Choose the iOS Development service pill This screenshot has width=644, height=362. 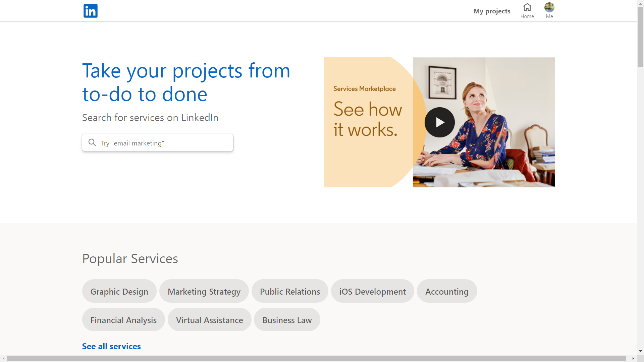pyautogui.click(x=372, y=291)
